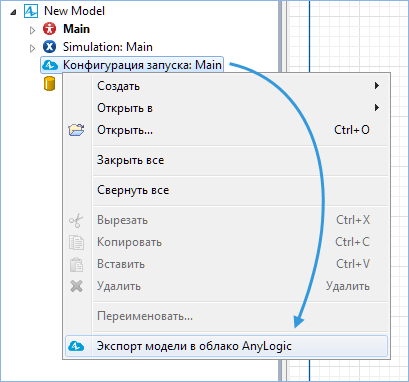Click the Ctrl+O shortcut text
The height and width of the screenshot is (382, 409).
tap(352, 130)
